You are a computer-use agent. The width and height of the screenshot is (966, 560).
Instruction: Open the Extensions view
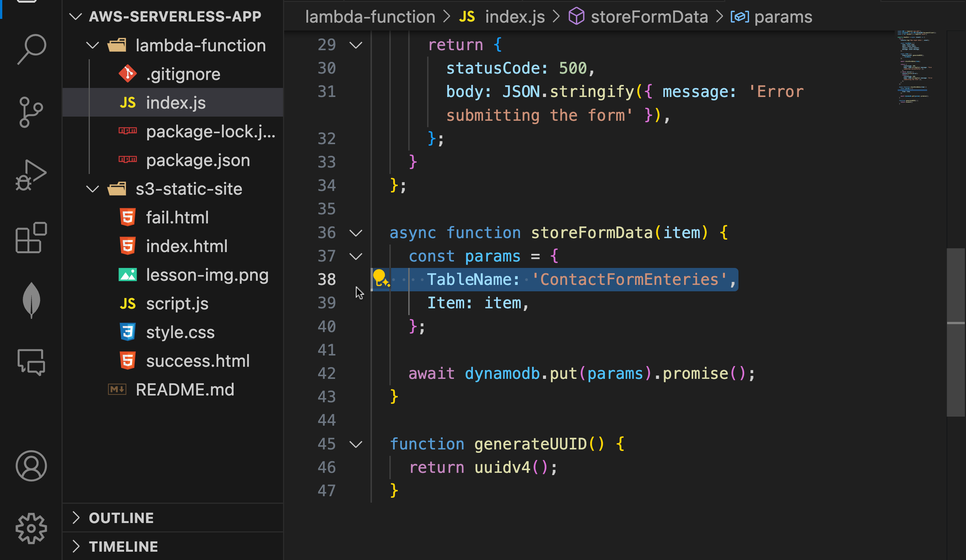pos(31,238)
